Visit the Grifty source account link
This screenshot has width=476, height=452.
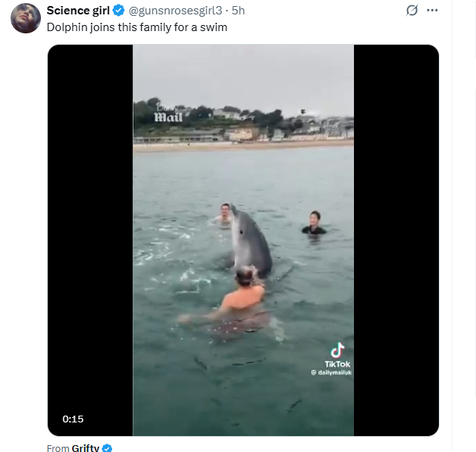coord(86,447)
